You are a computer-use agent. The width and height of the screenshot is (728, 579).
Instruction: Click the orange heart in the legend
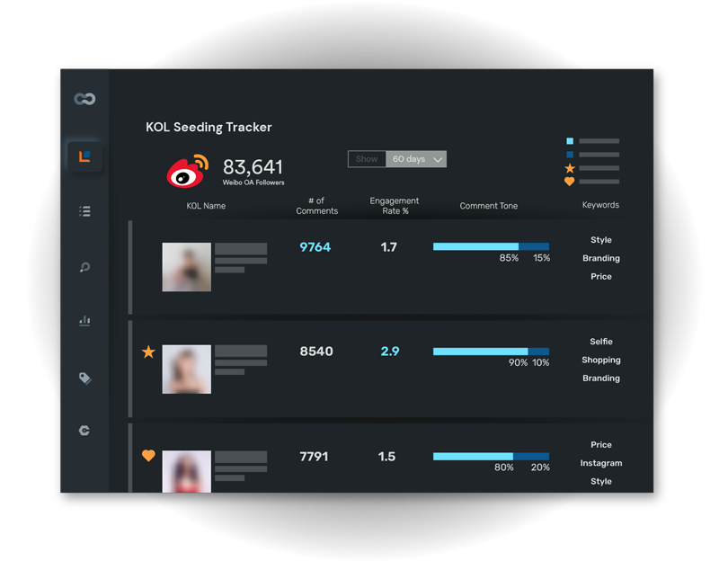pos(570,182)
